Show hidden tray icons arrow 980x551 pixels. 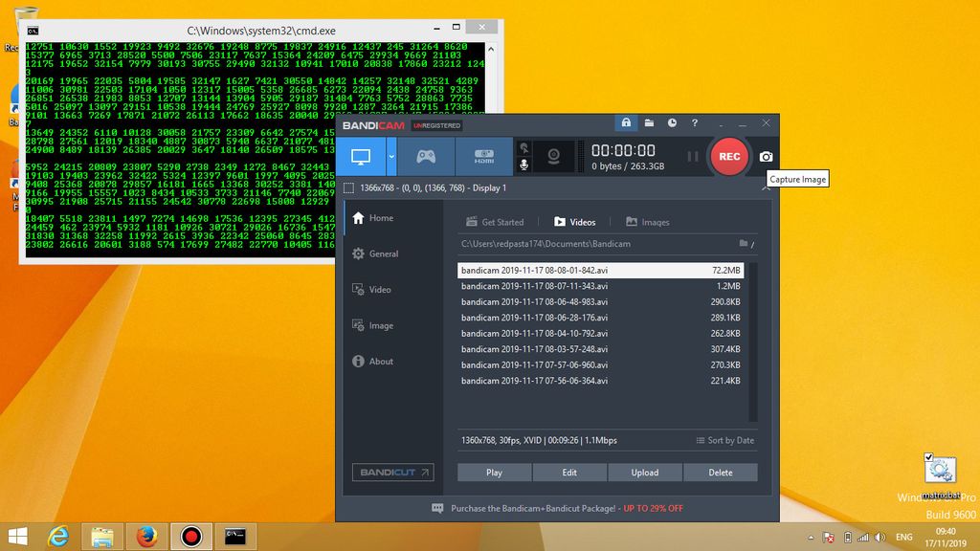811,538
